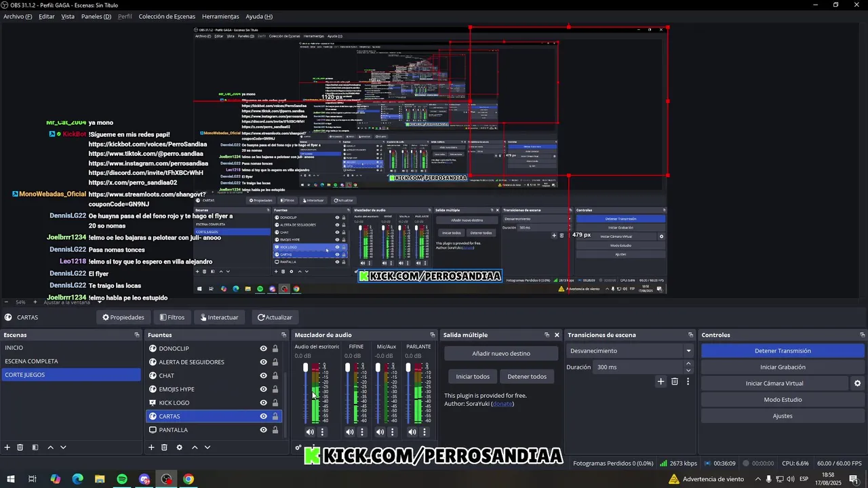Open Microsoft Edge from the taskbar
The image size is (868, 488).
[77, 479]
